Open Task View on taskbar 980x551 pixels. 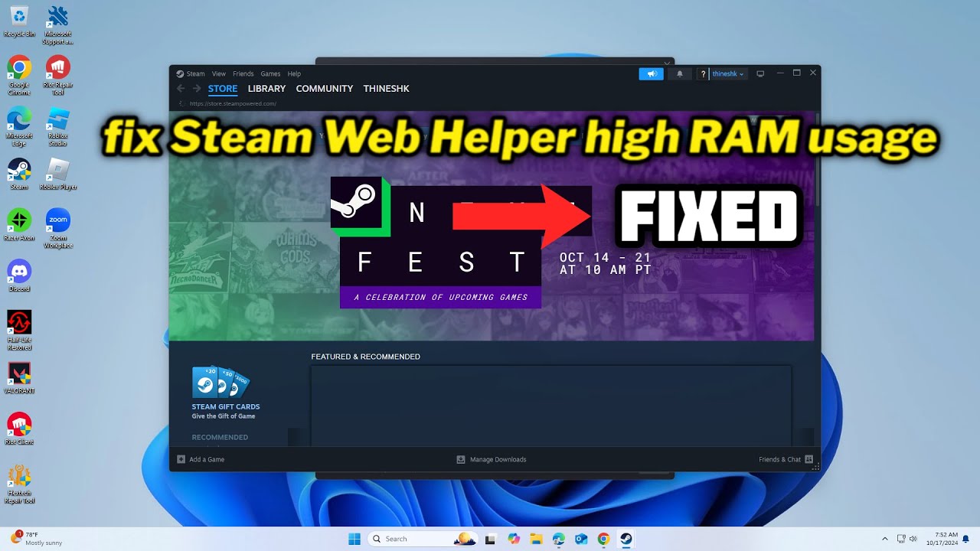click(492, 539)
